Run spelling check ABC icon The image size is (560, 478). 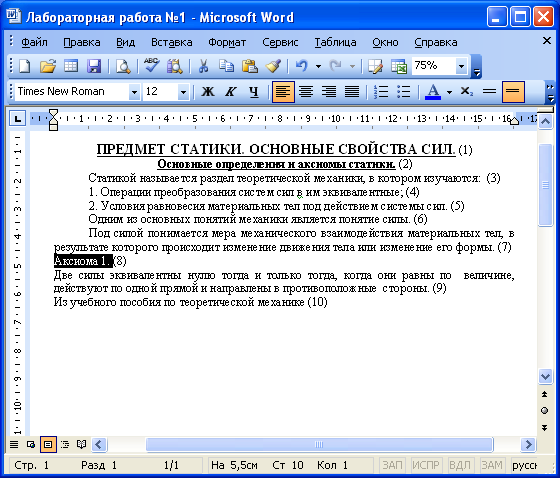(x=152, y=66)
